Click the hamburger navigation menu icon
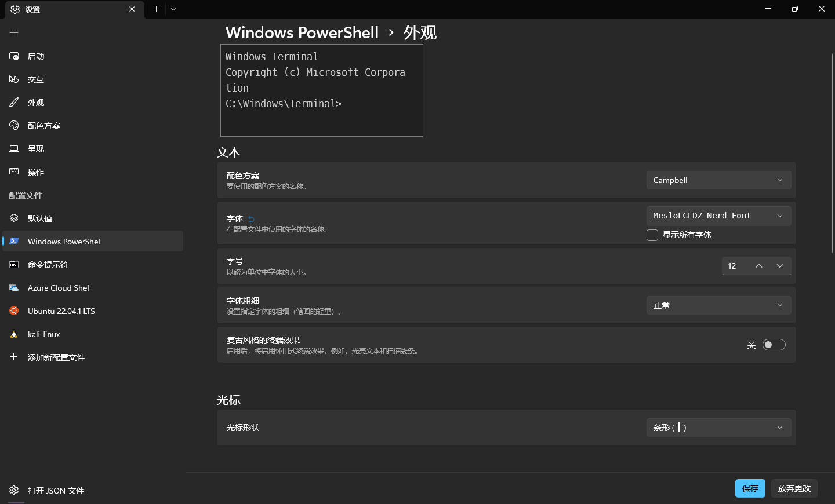 [14, 32]
